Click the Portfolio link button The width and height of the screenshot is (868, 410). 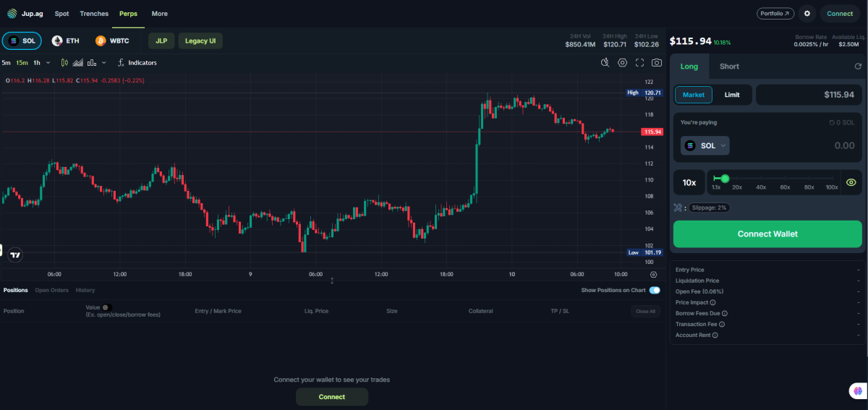click(x=775, y=13)
